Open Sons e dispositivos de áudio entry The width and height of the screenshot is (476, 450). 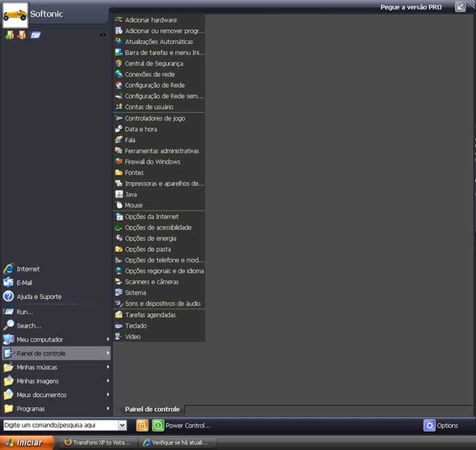[160, 304]
